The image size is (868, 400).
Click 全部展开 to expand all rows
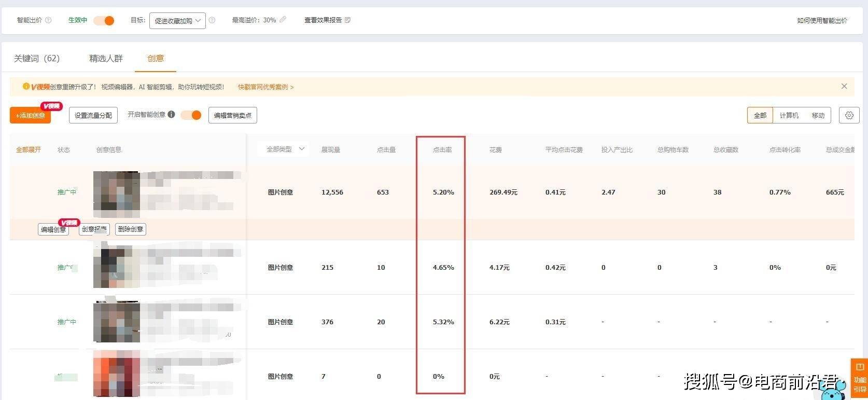coord(29,150)
